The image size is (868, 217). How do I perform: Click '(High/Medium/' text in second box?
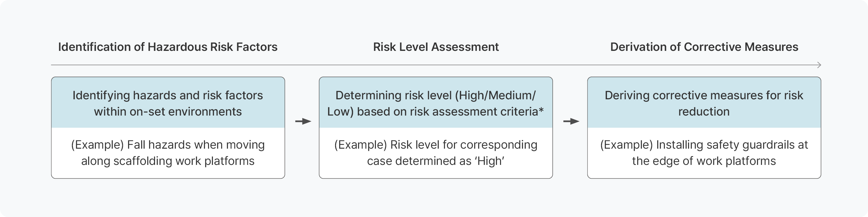click(x=495, y=95)
